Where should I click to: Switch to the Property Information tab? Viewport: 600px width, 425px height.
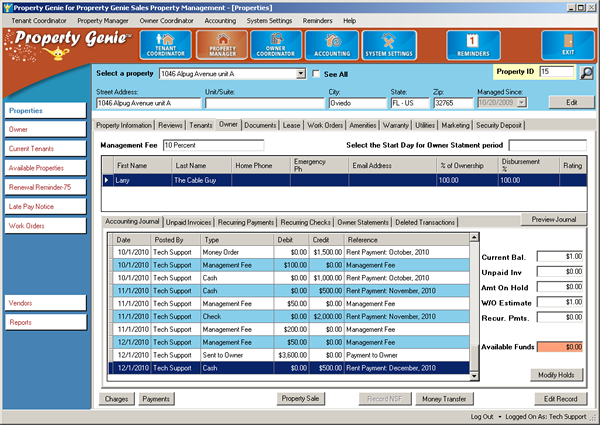[124, 125]
